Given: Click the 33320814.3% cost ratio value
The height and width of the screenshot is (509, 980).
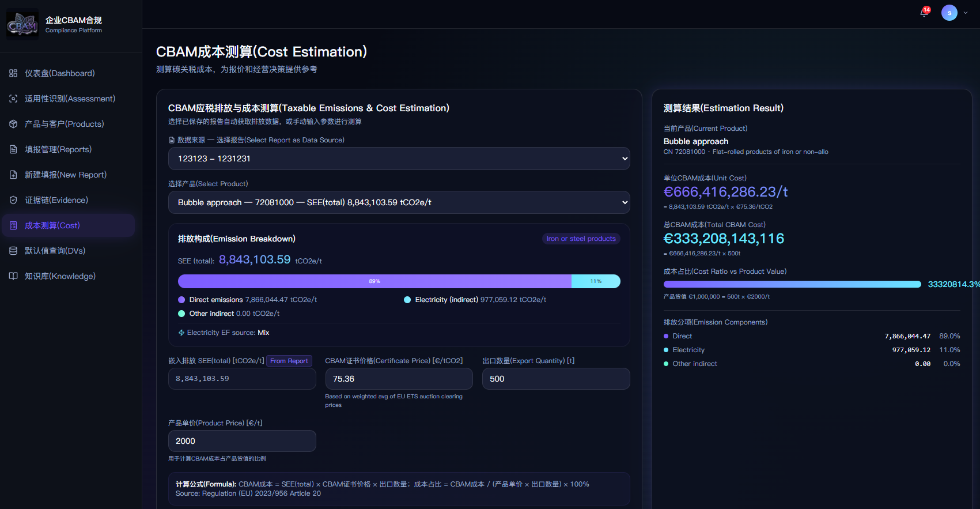Looking at the screenshot, I should (x=953, y=284).
